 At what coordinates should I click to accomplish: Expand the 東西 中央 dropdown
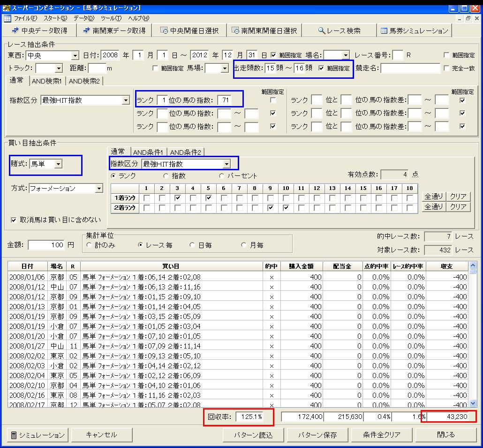(75, 55)
